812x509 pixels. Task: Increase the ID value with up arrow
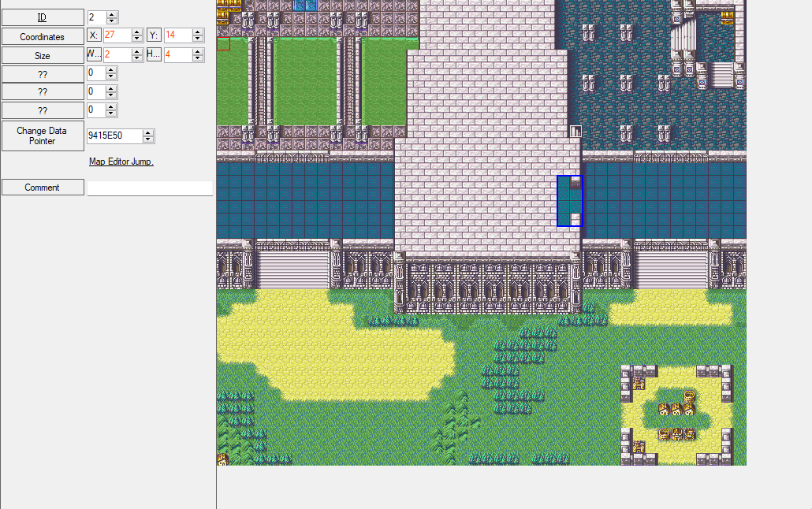coord(113,14)
